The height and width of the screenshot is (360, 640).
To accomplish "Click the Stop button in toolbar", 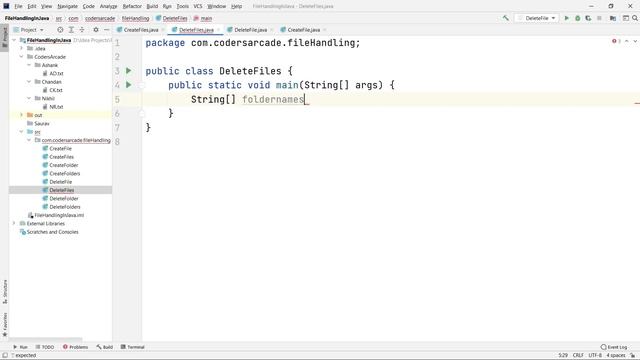I will [x=599, y=18].
